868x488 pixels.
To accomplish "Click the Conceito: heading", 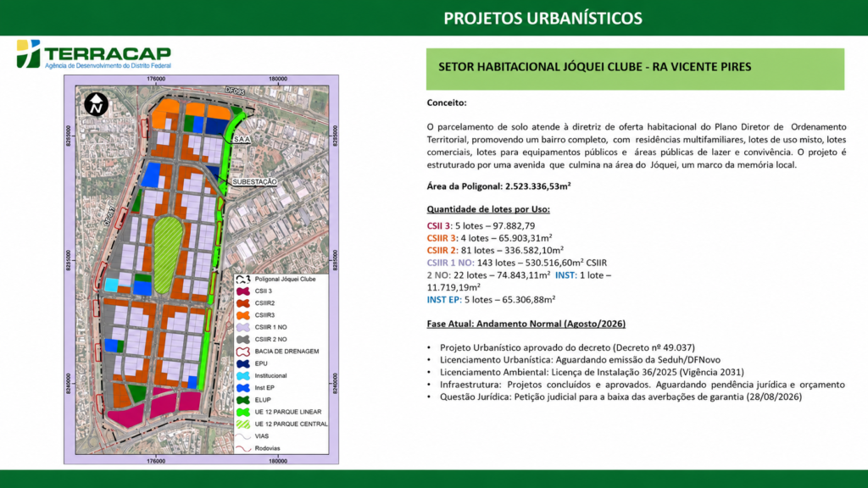I will 447,103.
